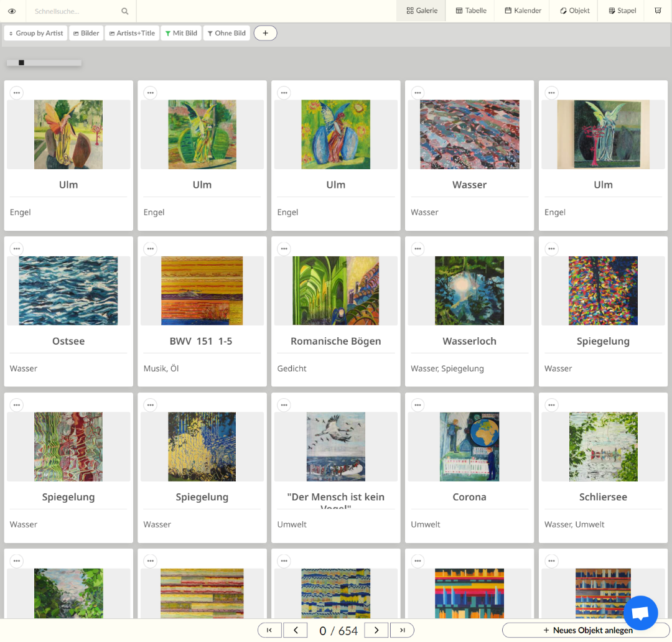This screenshot has width=672, height=642.
Task: Toggle the Mit Bild filter
Action: coord(181,33)
